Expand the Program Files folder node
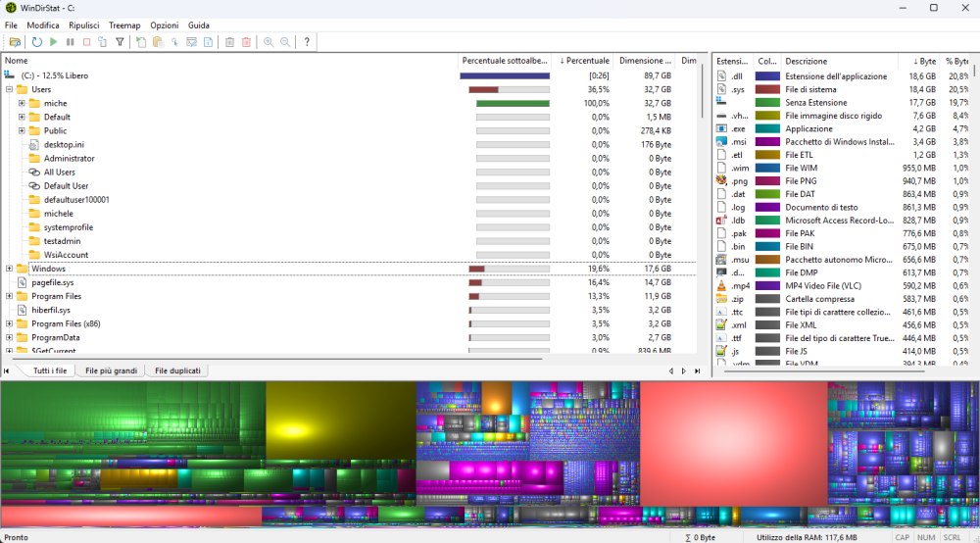Screen dimensions: 980x543 pyautogui.click(x=9, y=296)
